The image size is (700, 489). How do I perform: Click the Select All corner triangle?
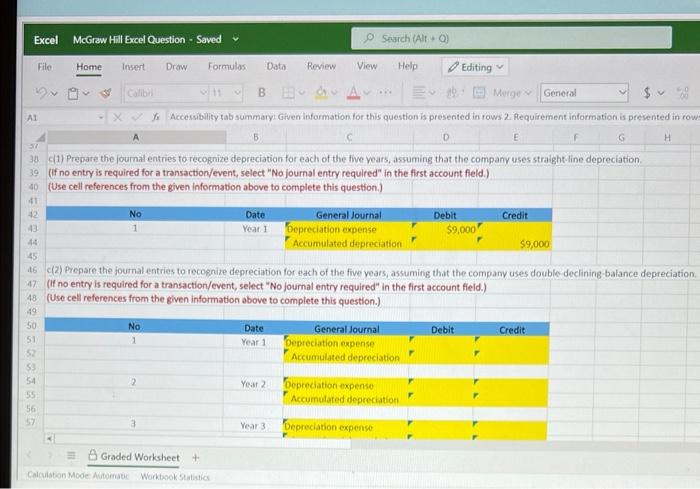[x=41, y=137]
